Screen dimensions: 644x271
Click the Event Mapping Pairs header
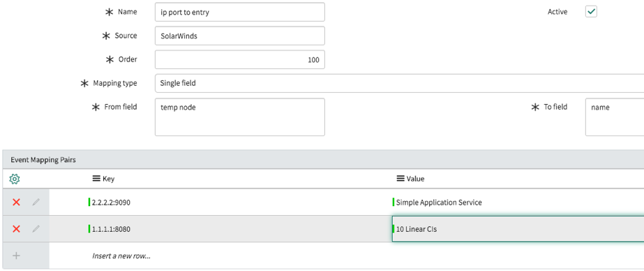43,160
